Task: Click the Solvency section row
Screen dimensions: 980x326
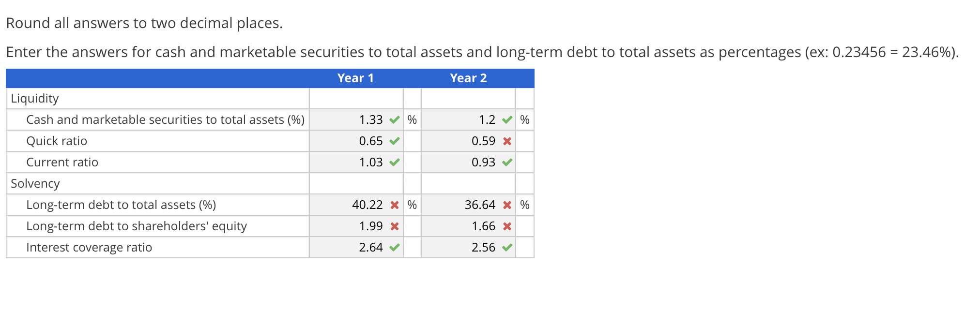Action: (35, 183)
